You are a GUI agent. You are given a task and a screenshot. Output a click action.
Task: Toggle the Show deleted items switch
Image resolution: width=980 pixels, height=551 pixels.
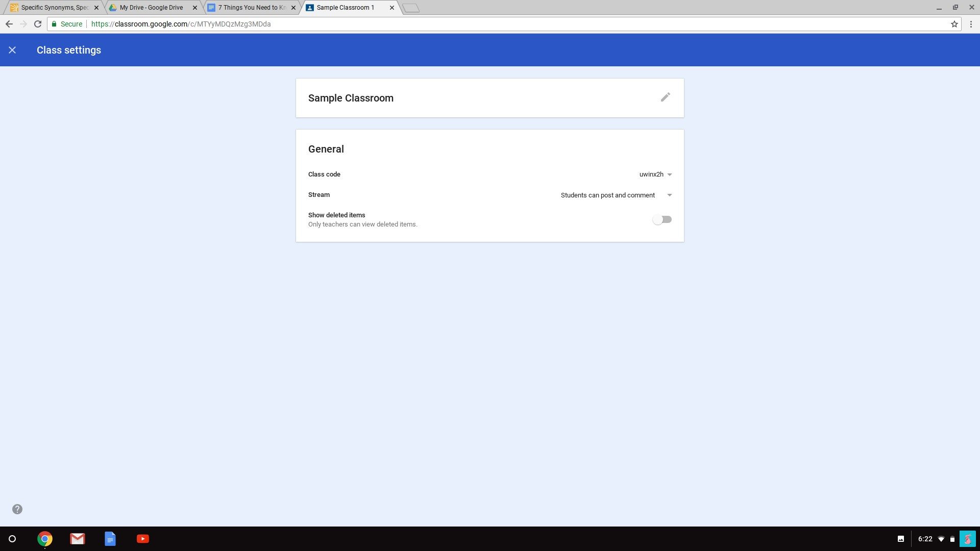pyautogui.click(x=663, y=219)
